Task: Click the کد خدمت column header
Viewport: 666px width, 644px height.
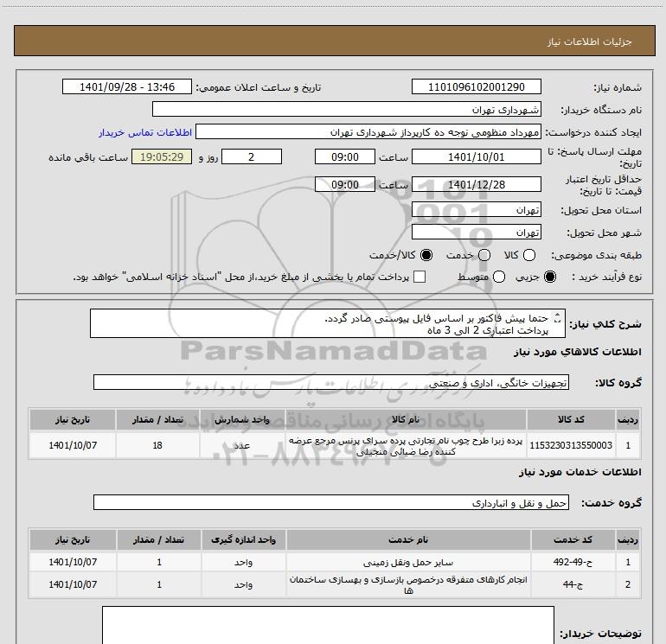Action: (573, 539)
